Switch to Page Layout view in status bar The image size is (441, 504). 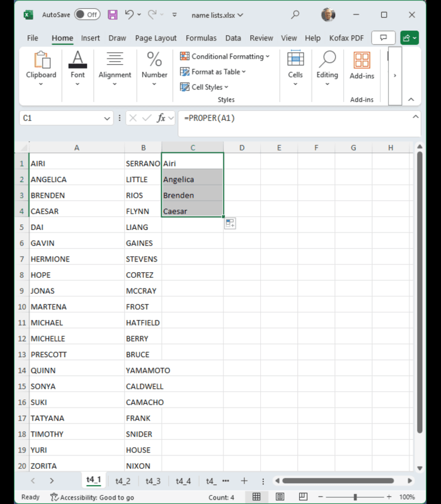(x=280, y=497)
